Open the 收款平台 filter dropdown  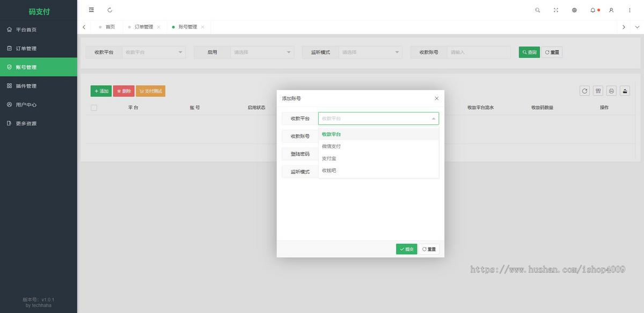tap(153, 52)
